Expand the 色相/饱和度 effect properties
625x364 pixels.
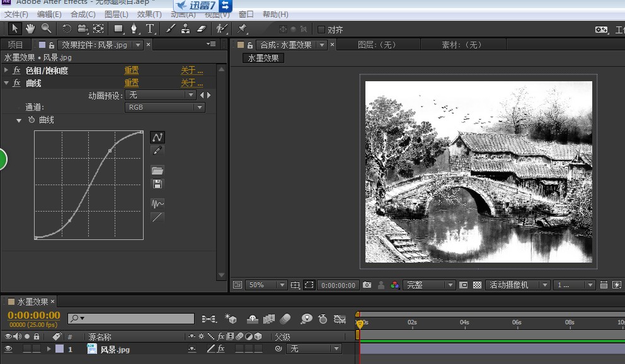(6, 71)
